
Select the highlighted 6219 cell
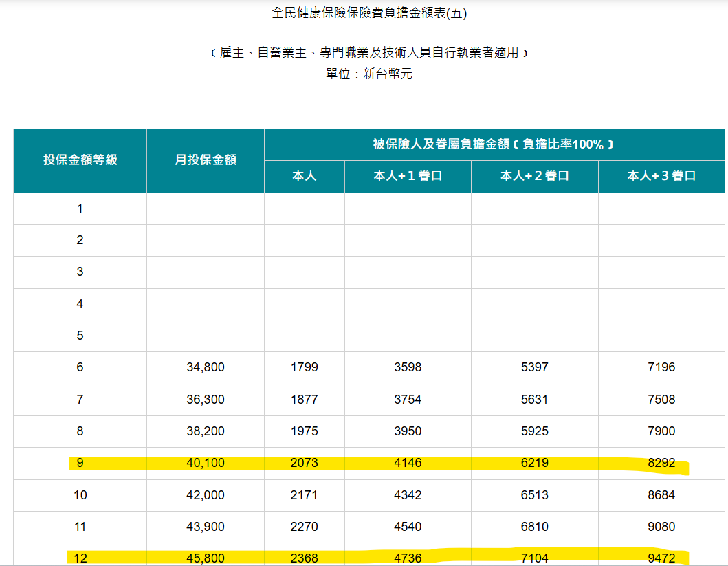click(x=534, y=464)
